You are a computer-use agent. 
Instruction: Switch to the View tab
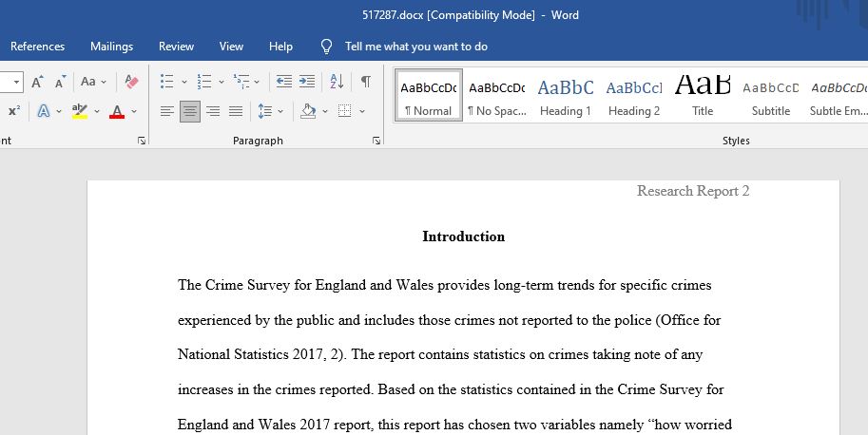(x=231, y=47)
